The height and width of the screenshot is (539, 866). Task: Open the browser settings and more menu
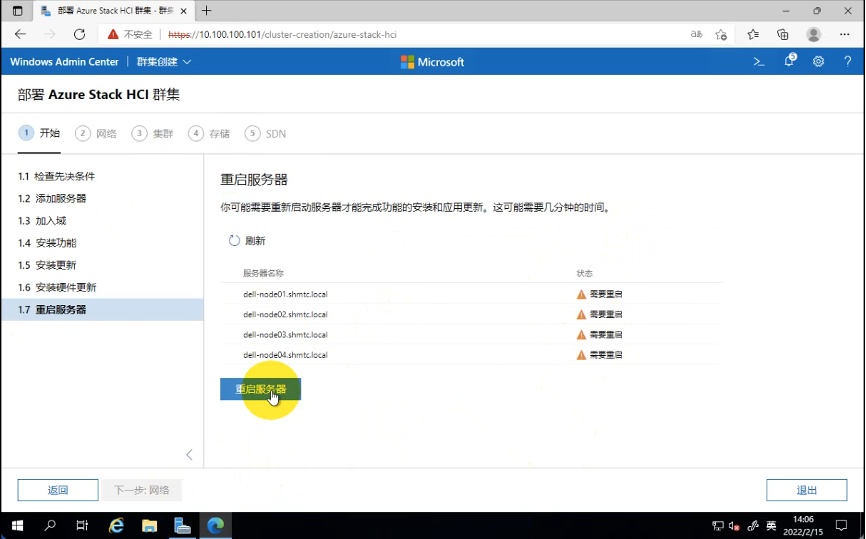844,34
